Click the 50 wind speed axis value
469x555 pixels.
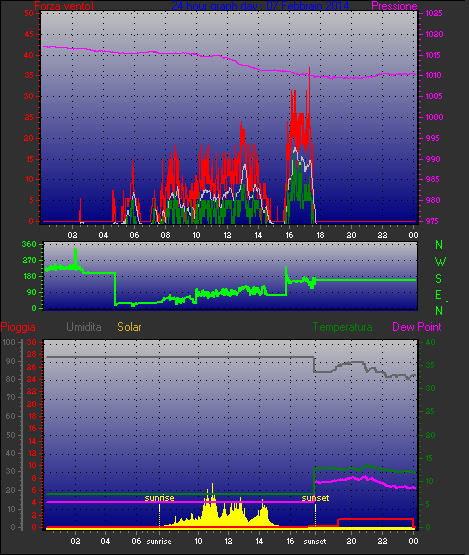(29, 13)
